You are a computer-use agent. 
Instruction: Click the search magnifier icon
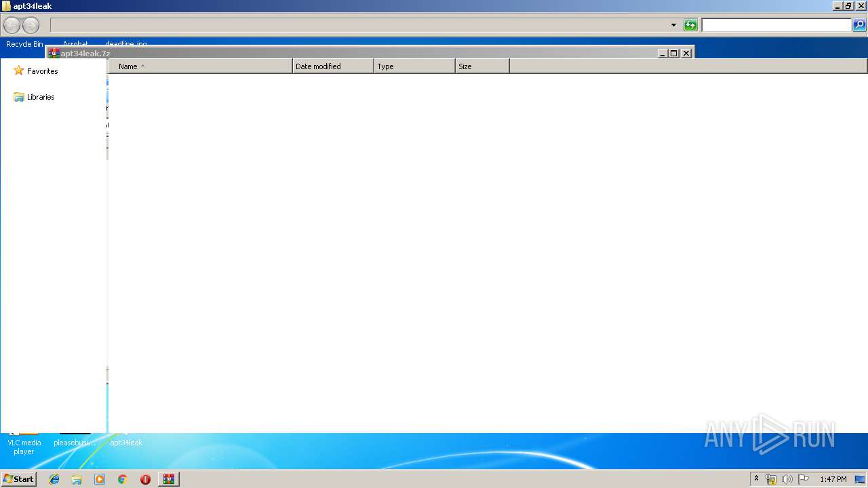click(859, 25)
